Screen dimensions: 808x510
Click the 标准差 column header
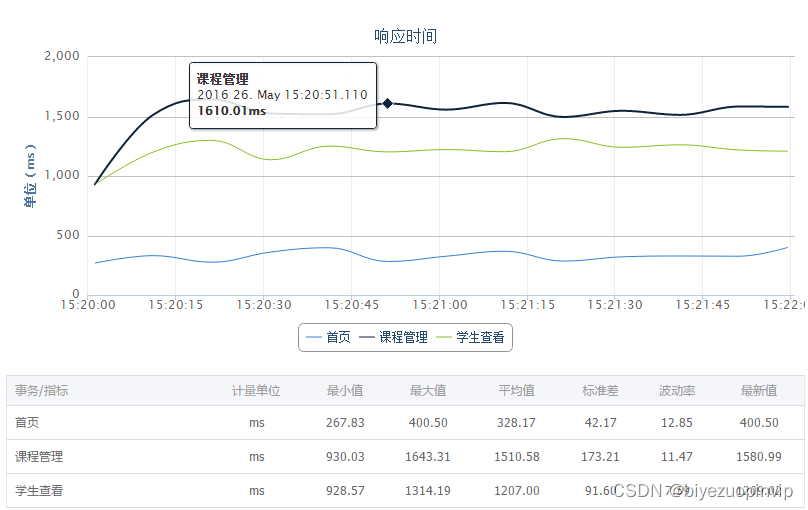[600, 390]
